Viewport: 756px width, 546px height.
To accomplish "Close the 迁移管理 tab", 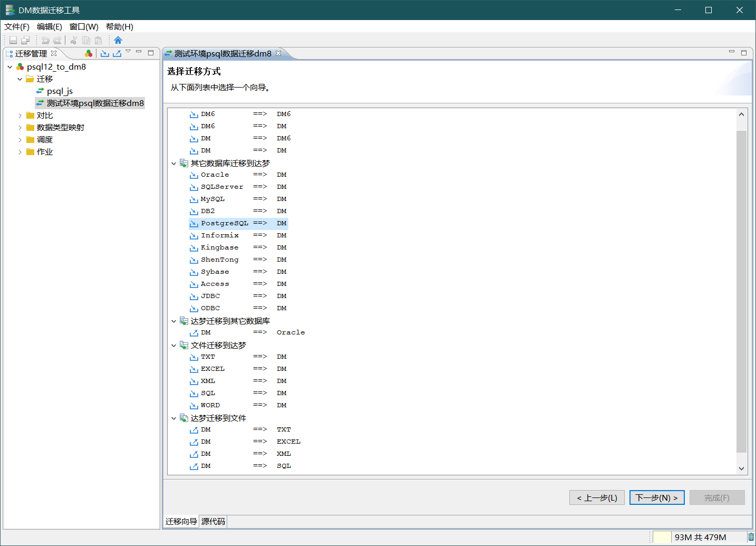I will [x=54, y=53].
